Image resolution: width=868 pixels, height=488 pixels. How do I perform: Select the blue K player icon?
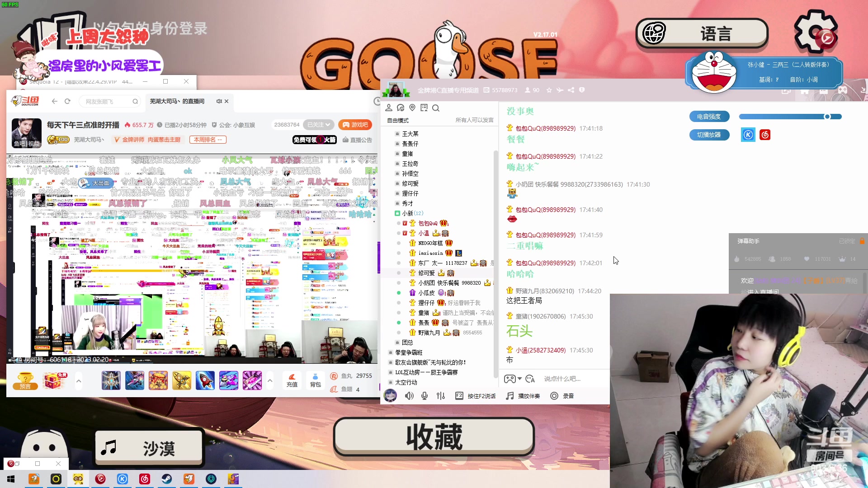(748, 135)
